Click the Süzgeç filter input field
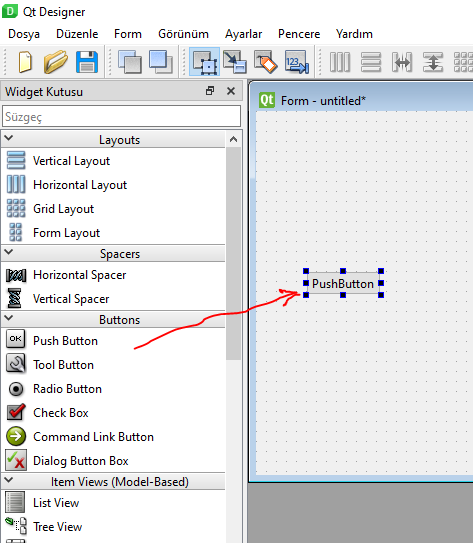The image size is (473, 543). (x=121, y=116)
